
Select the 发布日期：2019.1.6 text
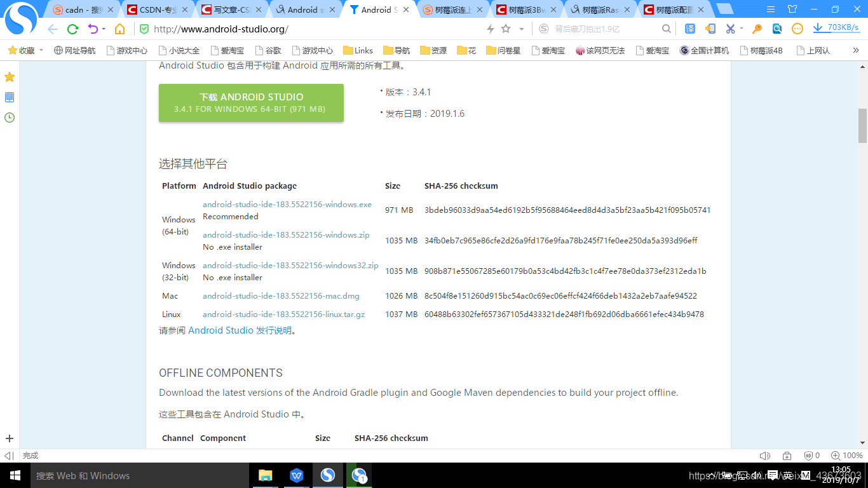[x=424, y=114]
